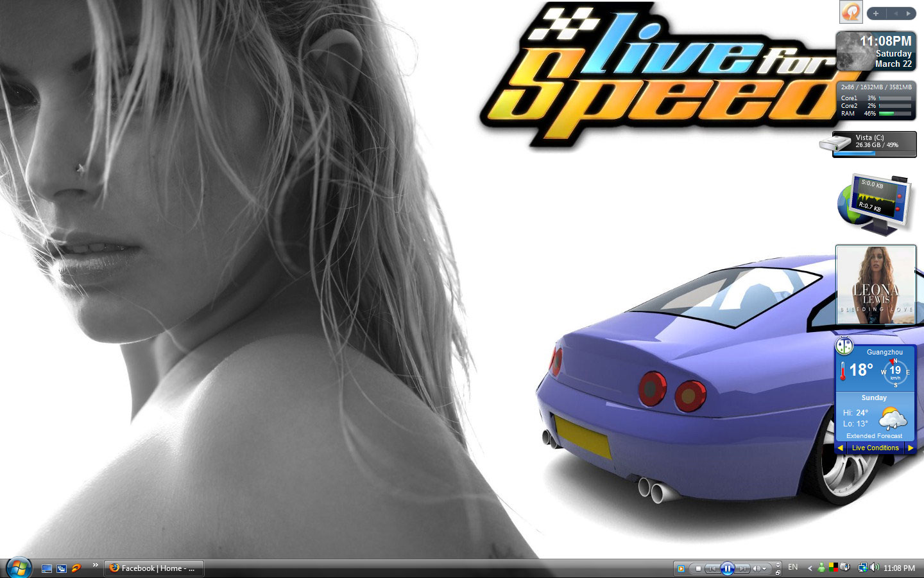The width and height of the screenshot is (924, 578).
Task: Go to next sidebar gadget page
Action: click(908, 13)
